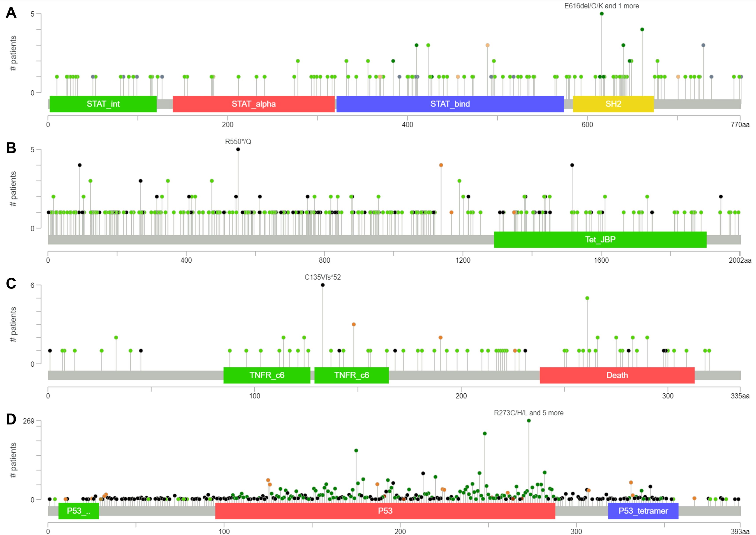
Task: Select the yellow SH2 domain block
Action: [x=613, y=104]
